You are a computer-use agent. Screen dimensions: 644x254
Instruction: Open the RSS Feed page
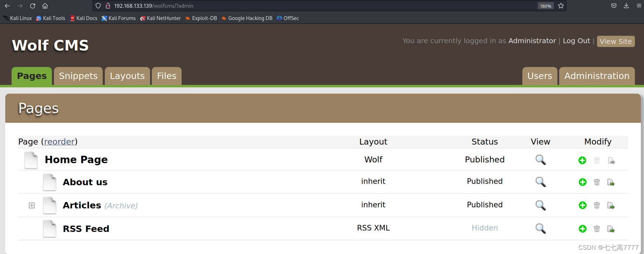coord(86,229)
